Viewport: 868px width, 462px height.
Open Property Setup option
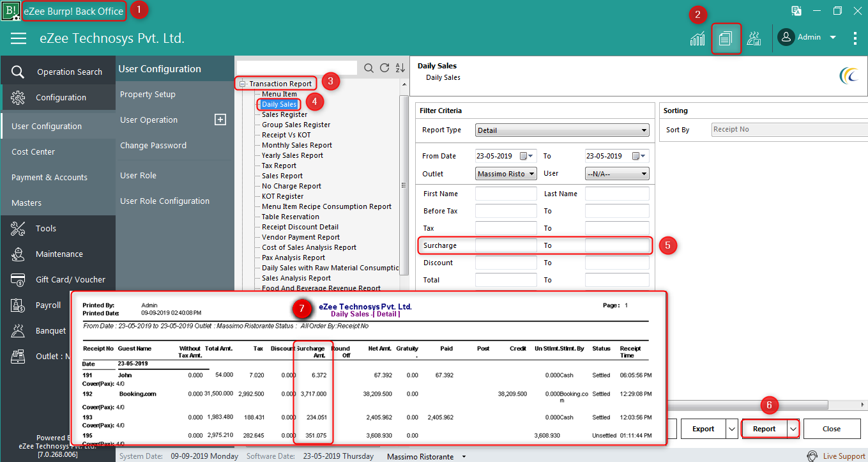[x=148, y=94]
